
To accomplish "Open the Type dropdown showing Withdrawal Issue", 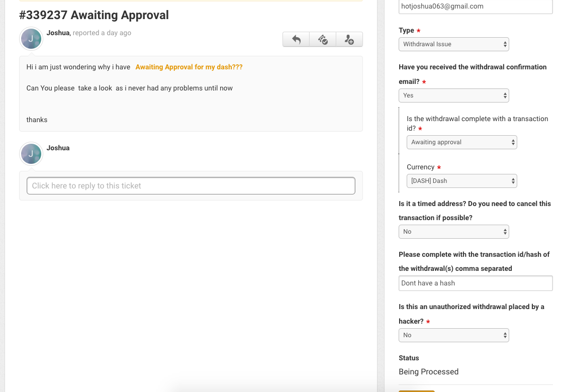I will tap(453, 44).
